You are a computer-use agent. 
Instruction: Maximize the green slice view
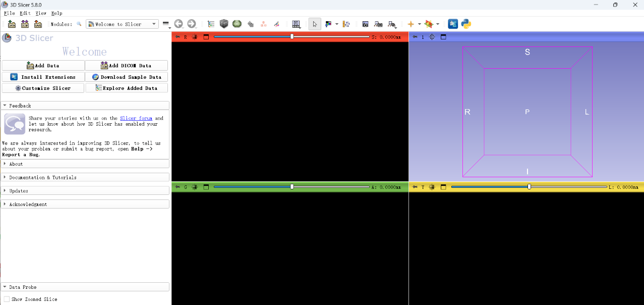pyautogui.click(x=206, y=187)
